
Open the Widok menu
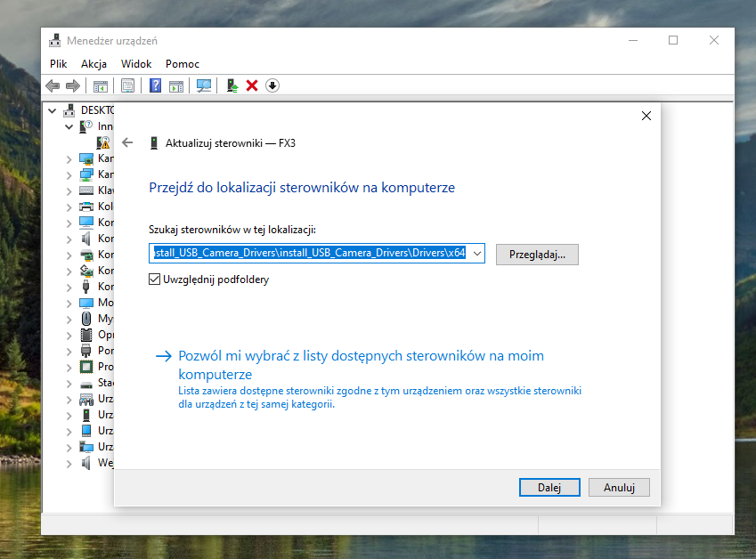136,63
